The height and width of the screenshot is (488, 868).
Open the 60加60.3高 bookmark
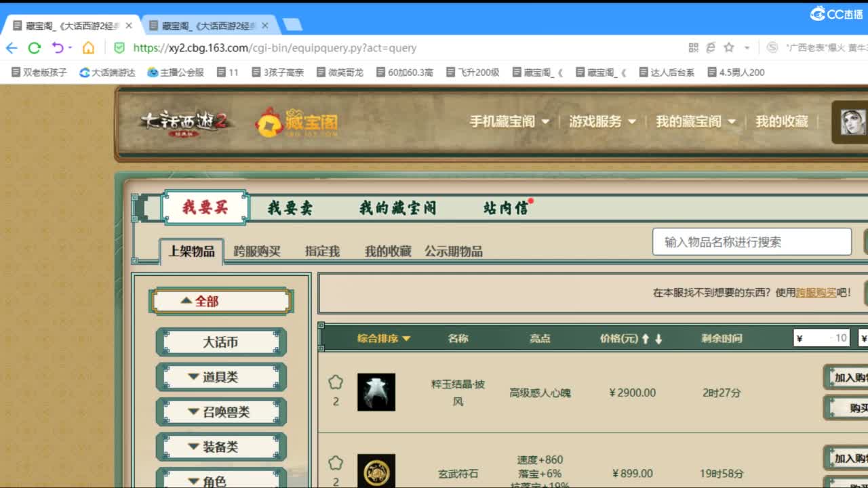[x=404, y=72]
